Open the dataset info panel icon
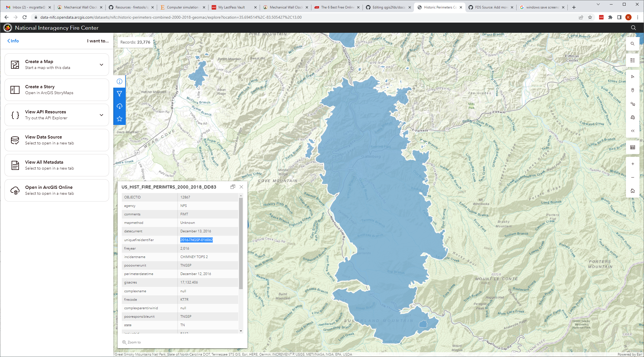Viewport: 644px width, 357px height. pyautogui.click(x=120, y=81)
